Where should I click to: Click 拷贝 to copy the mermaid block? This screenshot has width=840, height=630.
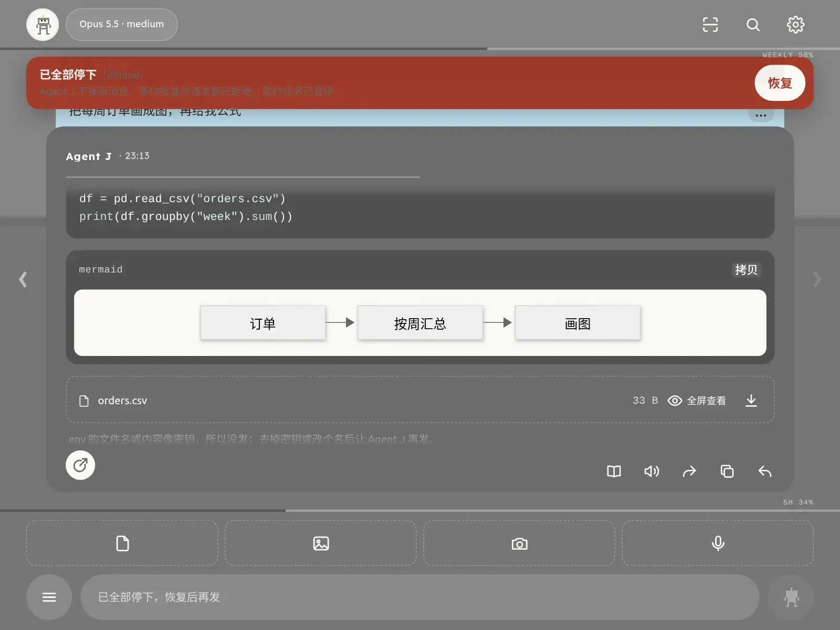tap(746, 270)
